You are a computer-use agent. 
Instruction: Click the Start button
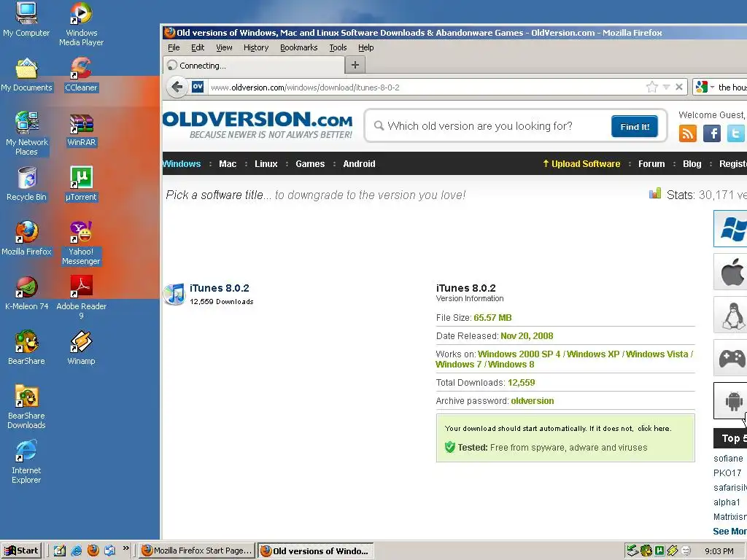(x=21, y=551)
